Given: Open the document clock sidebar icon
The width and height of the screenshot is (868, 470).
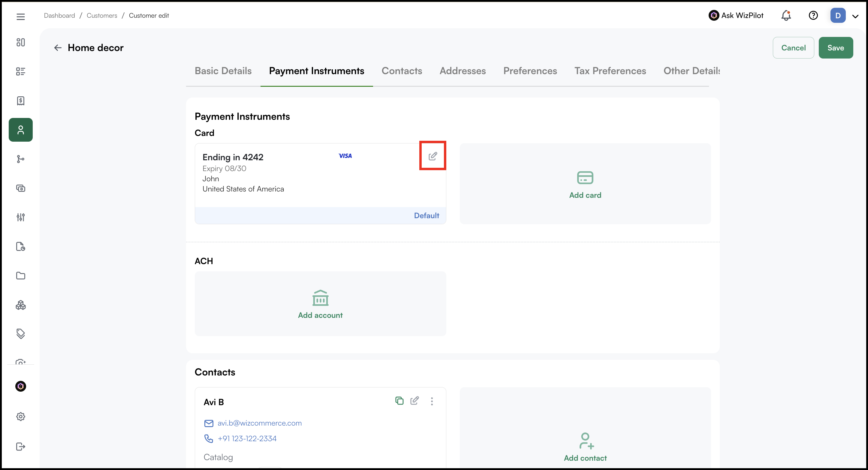Looking at the screenshot, I should tap(20, 247).
